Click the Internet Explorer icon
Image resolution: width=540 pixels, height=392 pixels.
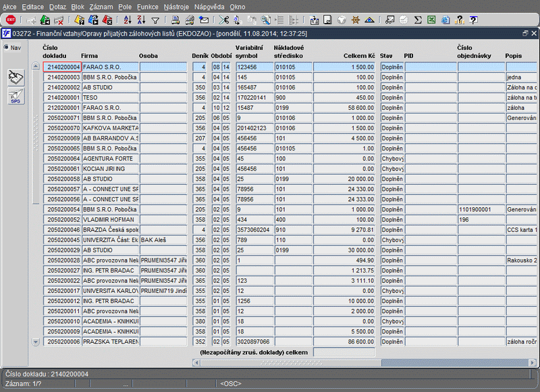pos(446,20)
